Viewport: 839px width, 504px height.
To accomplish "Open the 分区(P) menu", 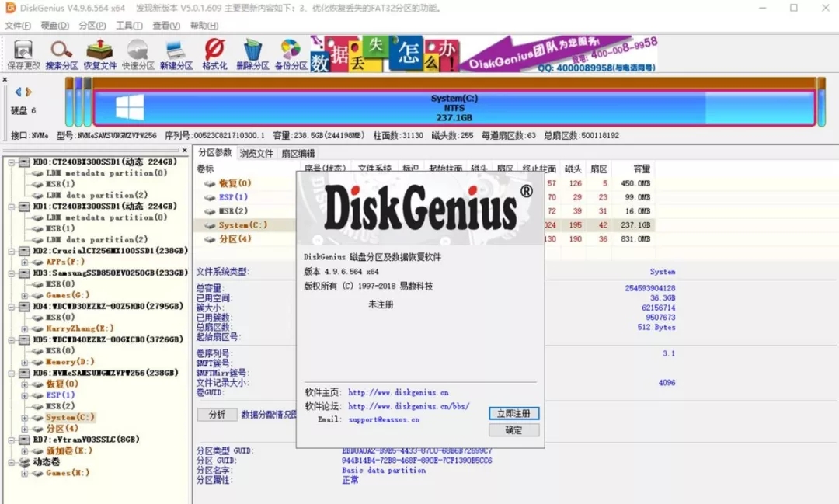I will point(92,25).
